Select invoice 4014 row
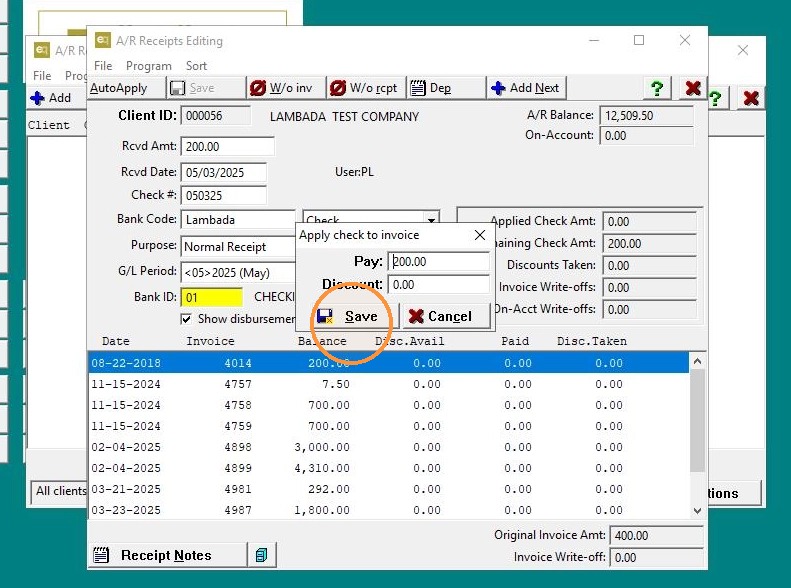Screen dimensions: 791x588 (x=388, y=363)
